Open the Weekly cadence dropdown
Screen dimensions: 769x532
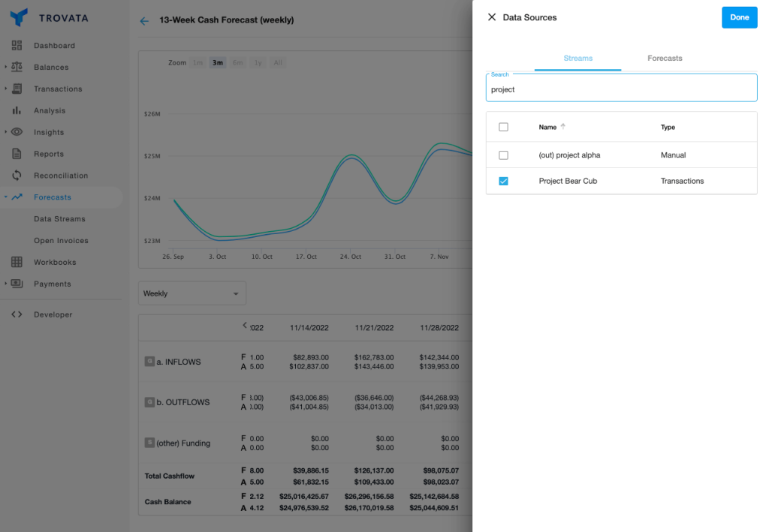click(x=191, y=293)
